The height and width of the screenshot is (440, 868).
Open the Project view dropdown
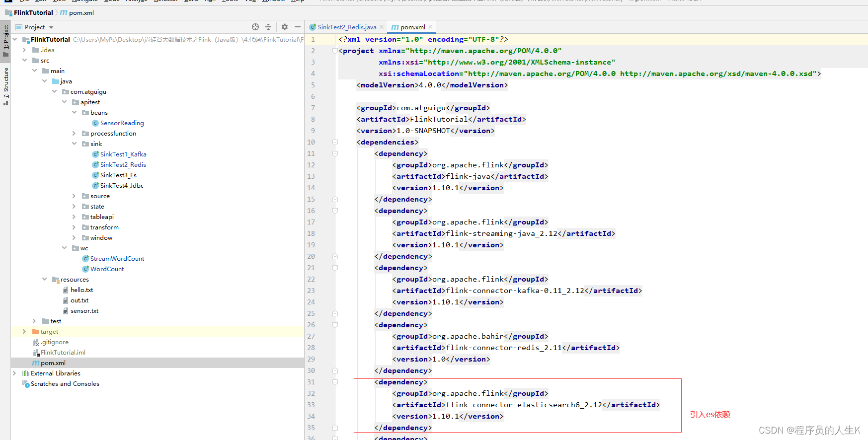click(x=51, y=27)
